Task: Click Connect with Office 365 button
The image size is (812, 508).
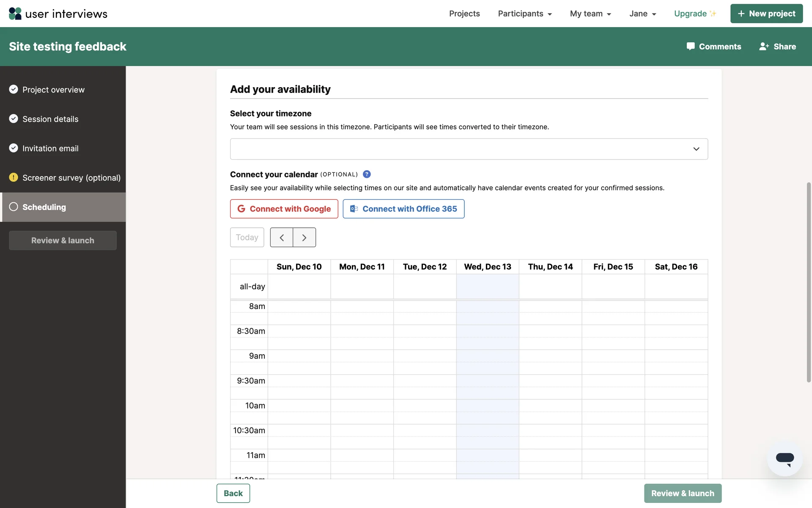Action: point(403,209)
